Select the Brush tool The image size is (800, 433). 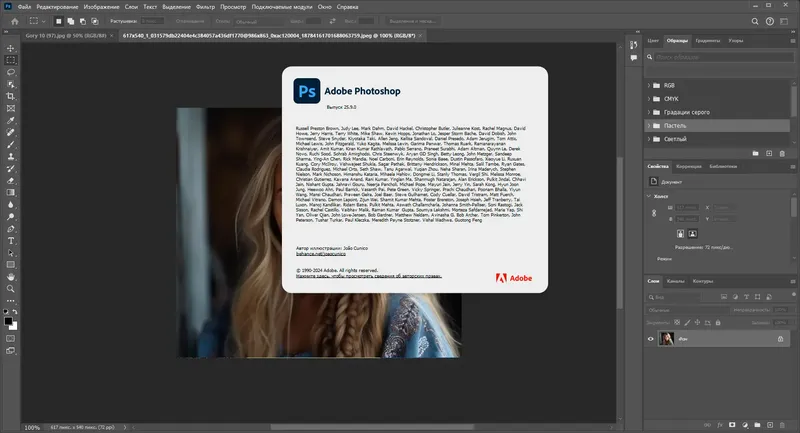11,144
